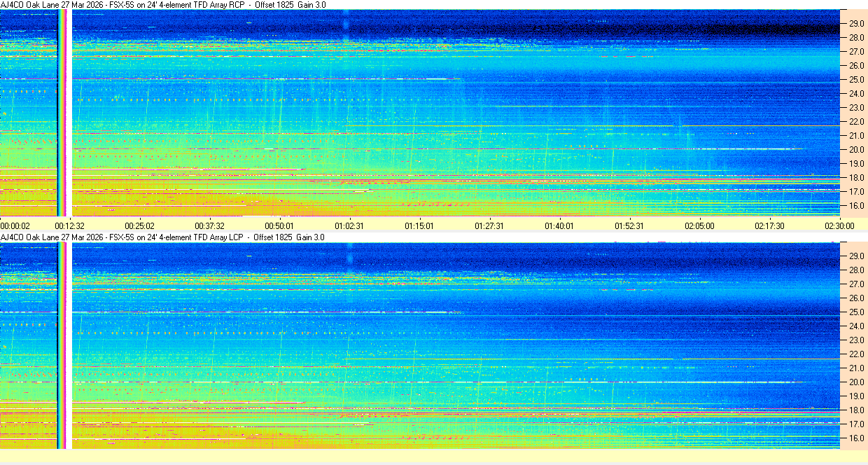
Task: Select the 01:40:01 time label
Action: coord(559,225)
